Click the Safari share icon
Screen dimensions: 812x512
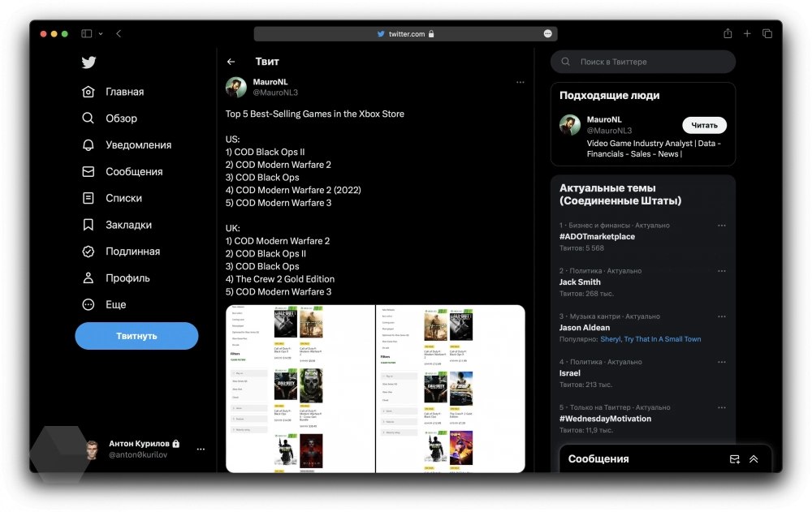[728, 33]
